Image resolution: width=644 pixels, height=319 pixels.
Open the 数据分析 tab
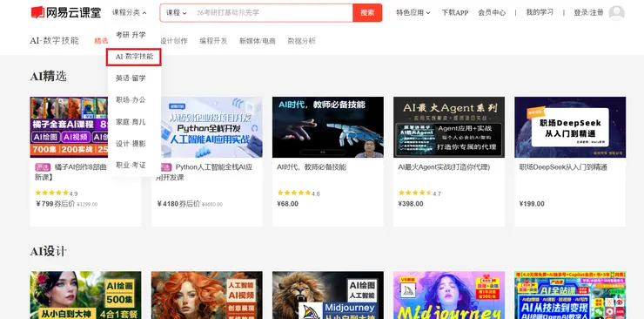tap(301, 41)
